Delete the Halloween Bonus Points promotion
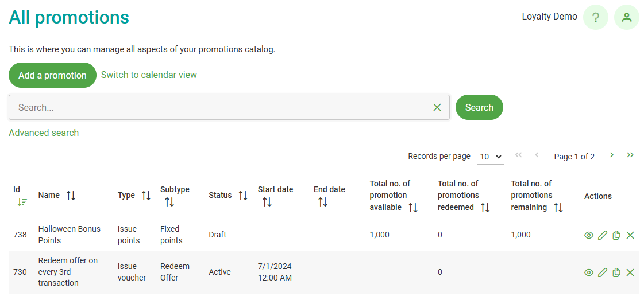 click(630, 235)
